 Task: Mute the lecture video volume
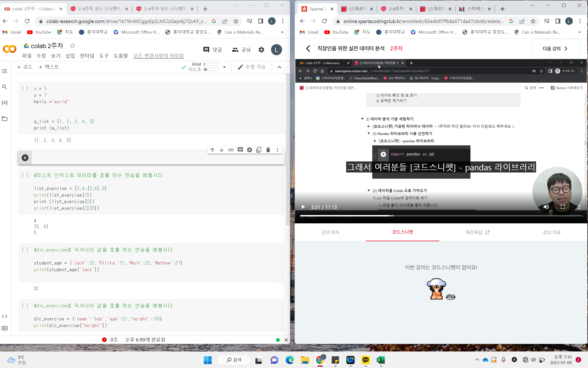[546, 207]
